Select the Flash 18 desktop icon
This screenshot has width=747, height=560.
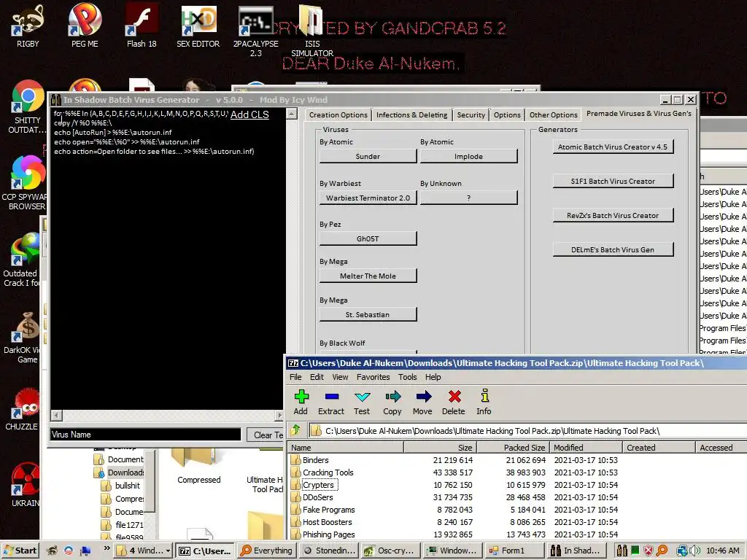142,26
